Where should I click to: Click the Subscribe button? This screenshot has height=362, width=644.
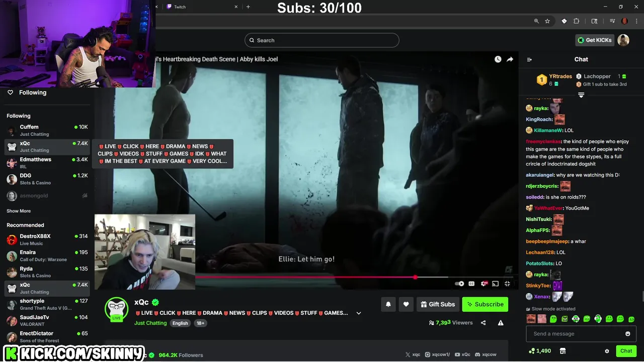tap(485, 304)
